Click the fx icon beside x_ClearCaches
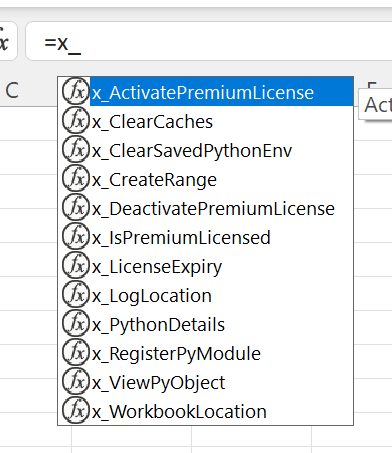This screenshot has width=392, height=453. 76,121
